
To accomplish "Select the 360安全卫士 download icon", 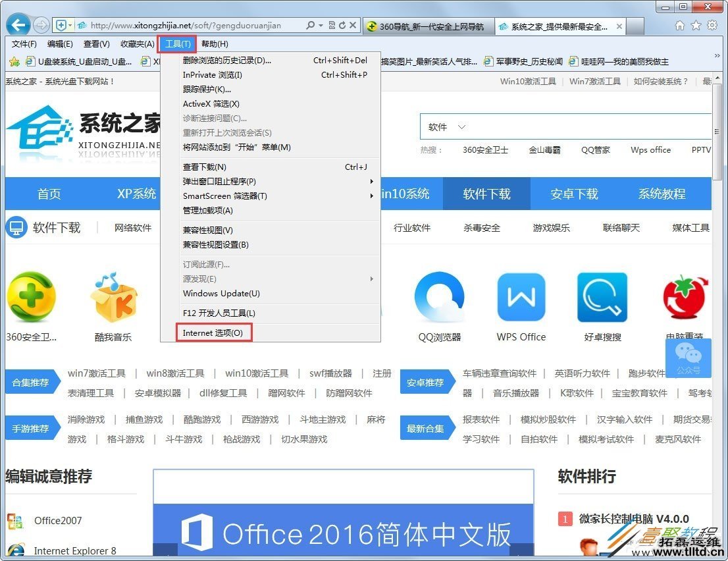I will point(32,298).
